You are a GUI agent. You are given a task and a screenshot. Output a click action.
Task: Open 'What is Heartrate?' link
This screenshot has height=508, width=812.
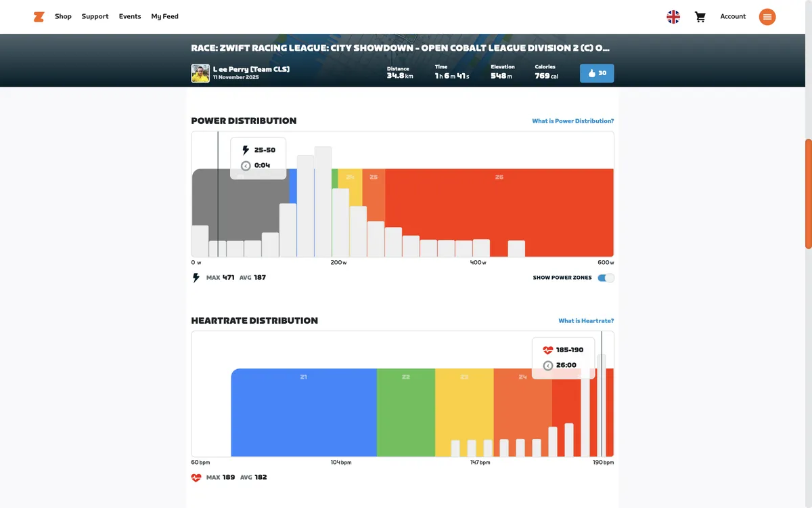point(586,321)
